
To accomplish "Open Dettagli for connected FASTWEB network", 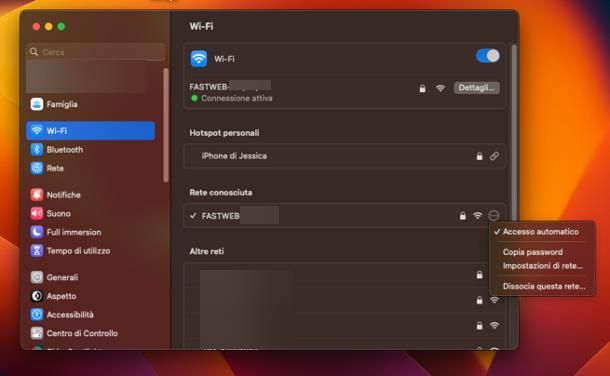I will tap(477, 88).
